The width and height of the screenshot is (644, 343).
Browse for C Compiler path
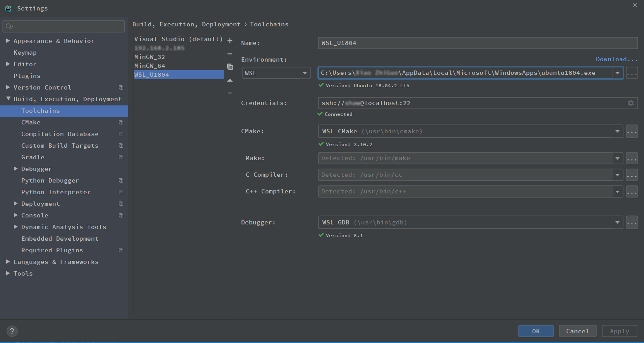[x=632, y=175]
